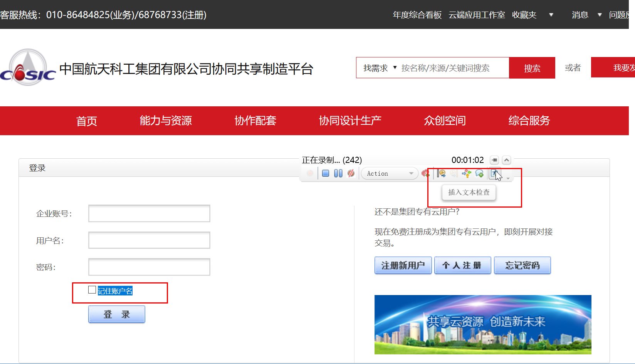Tick the 记住账户名 checkbox

[x=92, y=290]
